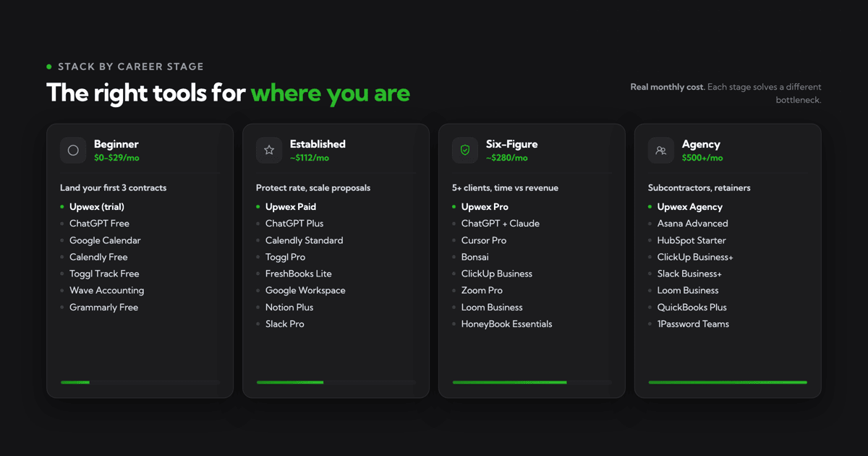Click '5+ clients, time vs revenue'
Image resolution: width=868 pixels, height=456 pixels.
click(505, 187)
